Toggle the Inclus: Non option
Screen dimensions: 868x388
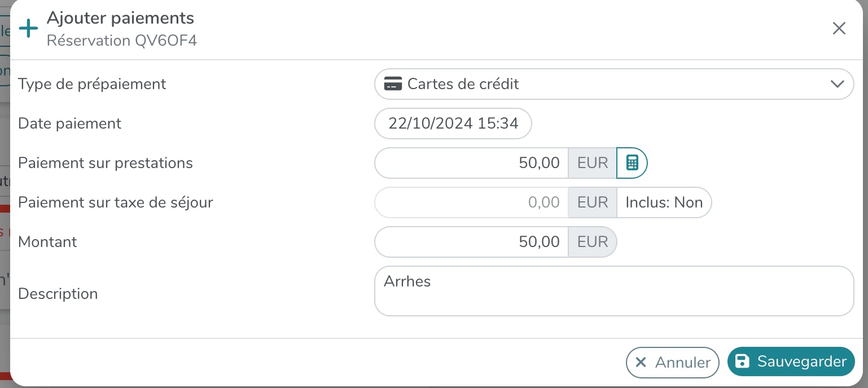[x=664, y=202]
